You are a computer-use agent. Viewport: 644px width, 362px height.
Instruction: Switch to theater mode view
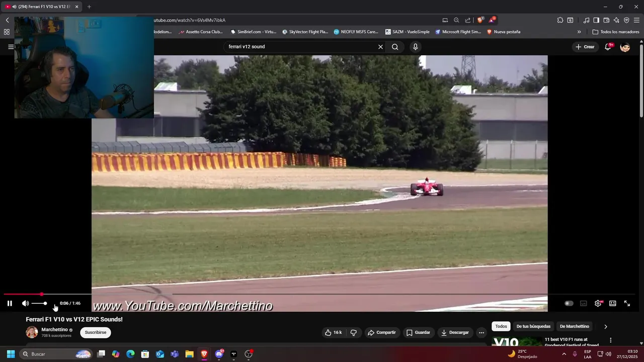pyautogui.click(x=612, y=303)
